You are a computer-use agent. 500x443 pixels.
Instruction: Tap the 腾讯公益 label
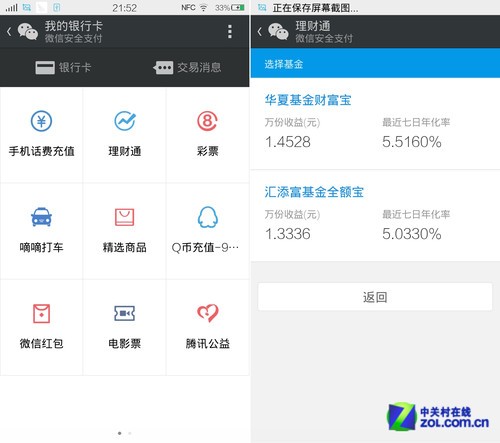[x=208, y=343]
